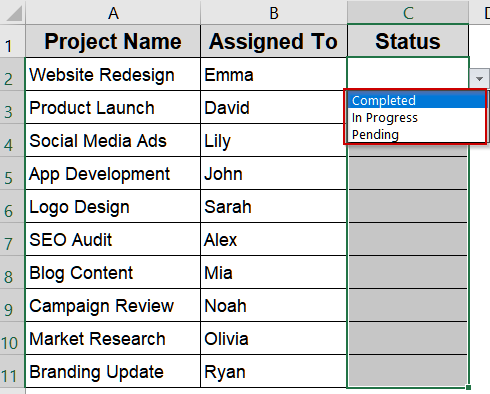490x394 pixels.
Task: Open the dropdown arrow beside cell C2
Action: click(x=479, y=79)
